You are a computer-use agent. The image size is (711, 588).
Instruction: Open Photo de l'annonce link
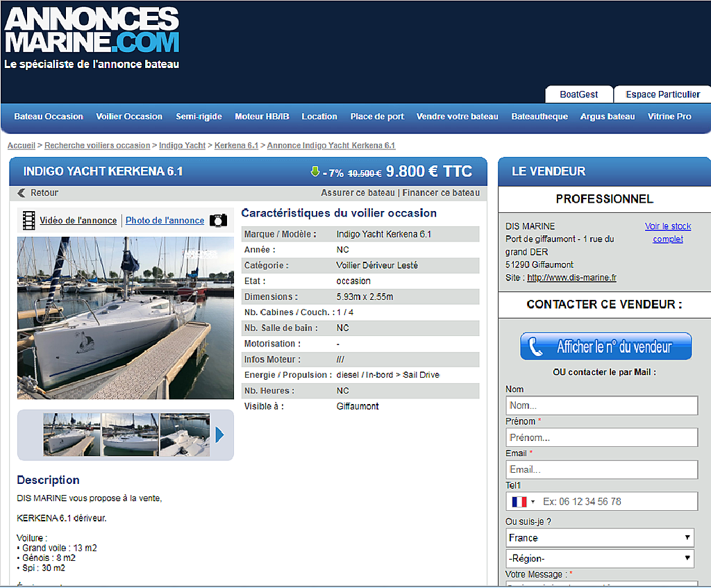click(x=165, y=220)
